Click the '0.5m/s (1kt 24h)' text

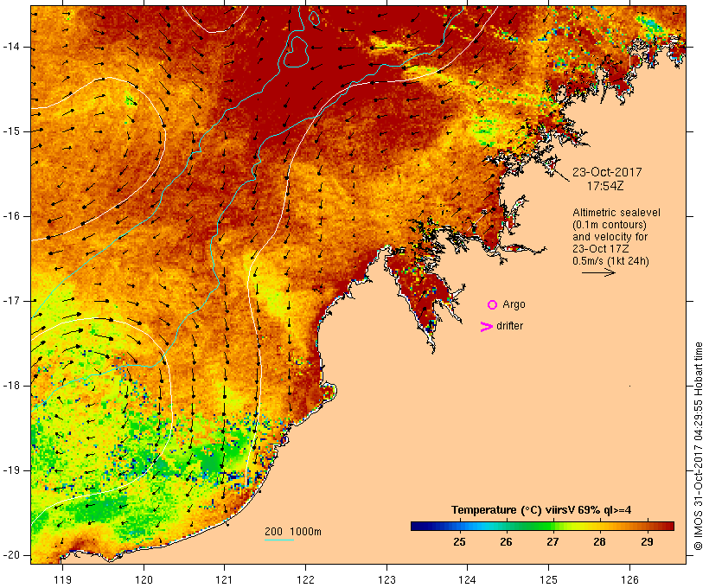pos(610,261)
